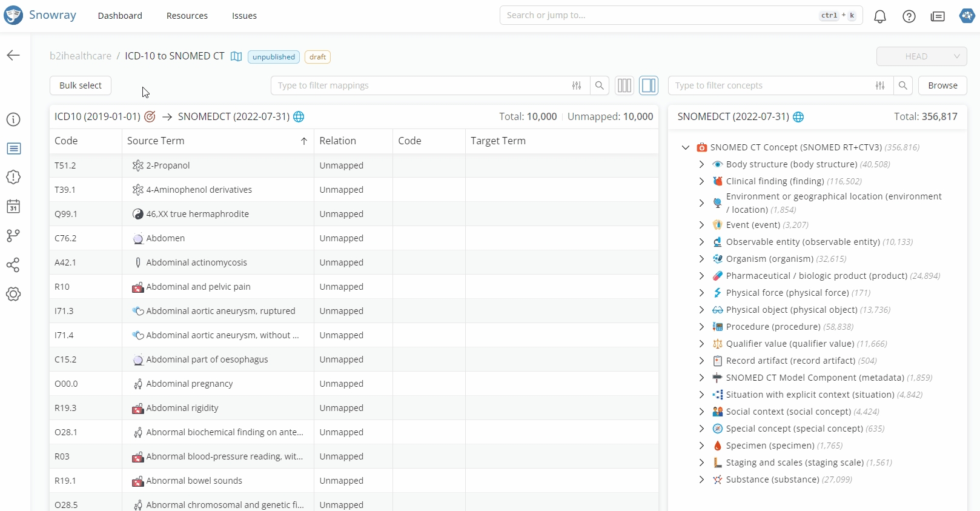The image size is (980, 511).
Task: Open the HEAD branch dropdown
Action: click(x=921, y=56)
